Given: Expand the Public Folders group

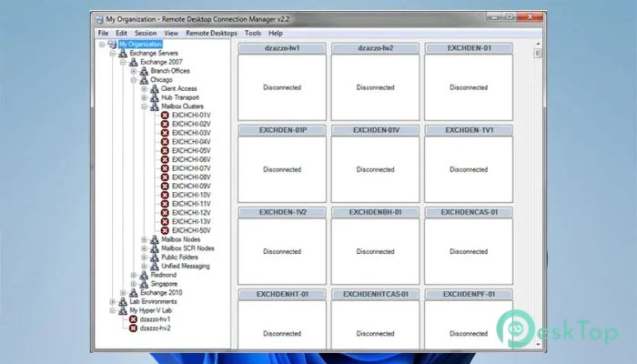Looking at the screenshot, I should click(144, 258).
